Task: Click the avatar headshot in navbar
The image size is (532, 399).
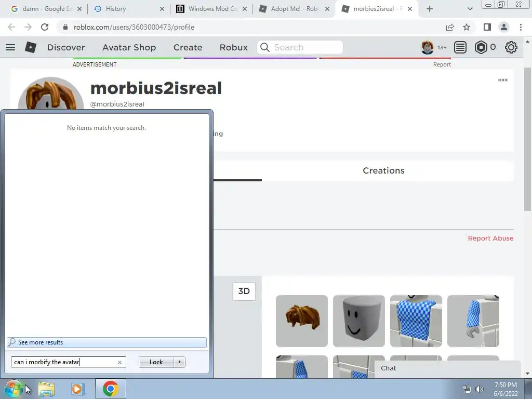Action: tap(428, 47)
